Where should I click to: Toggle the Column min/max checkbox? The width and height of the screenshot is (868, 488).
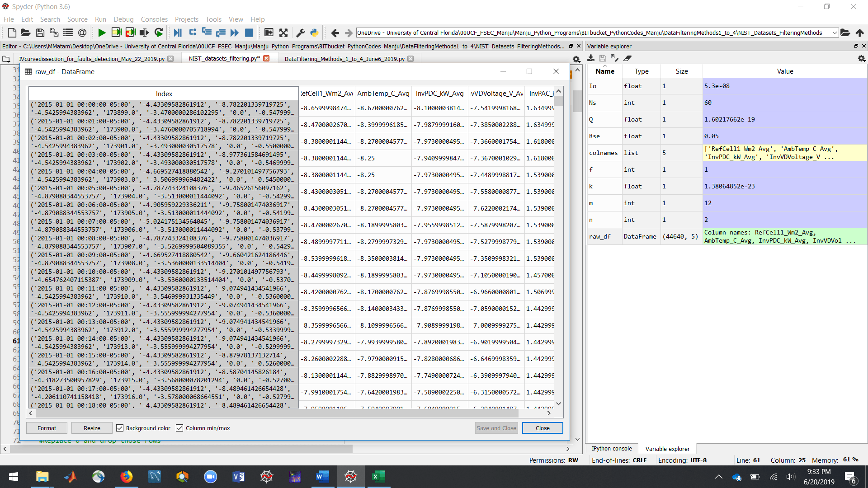coord(179,428)
